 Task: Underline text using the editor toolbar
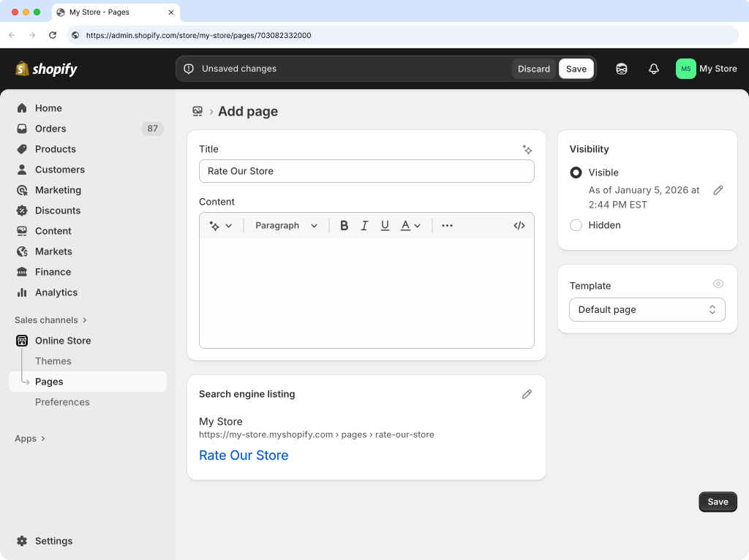(385, 225)
